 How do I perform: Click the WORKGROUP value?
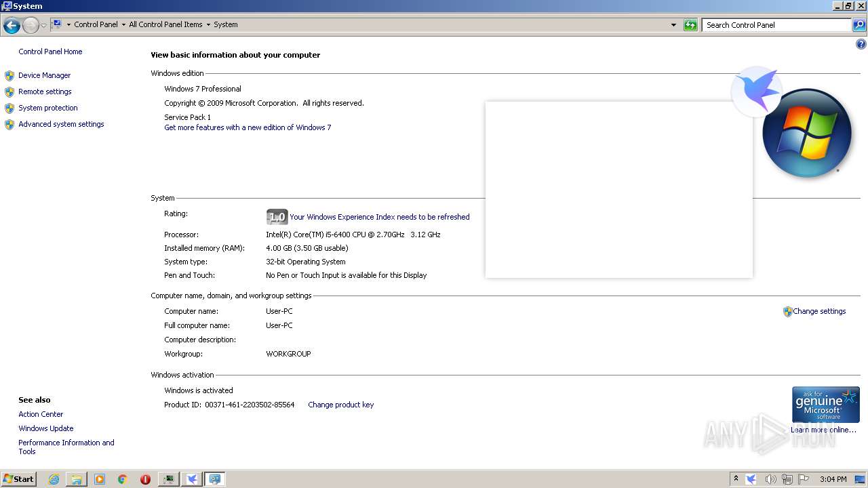click(288, 354)
